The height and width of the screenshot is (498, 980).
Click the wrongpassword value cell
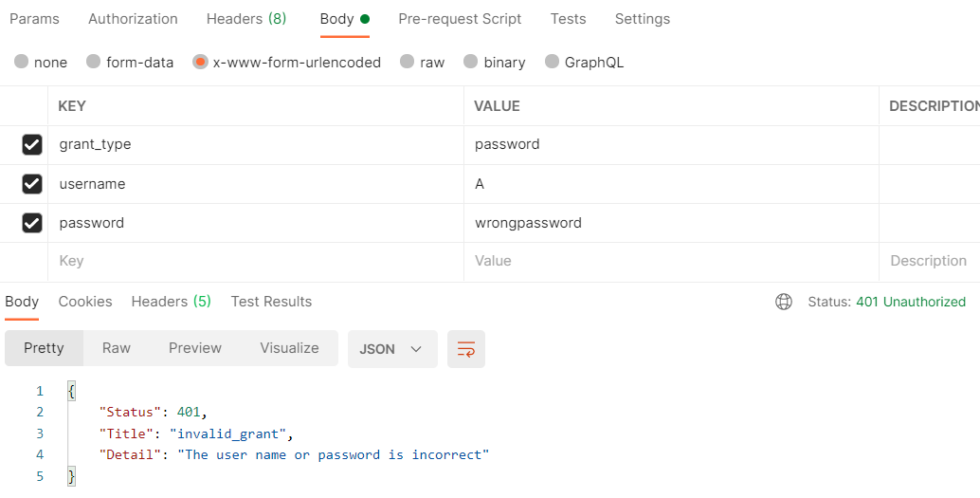[528, 223]
